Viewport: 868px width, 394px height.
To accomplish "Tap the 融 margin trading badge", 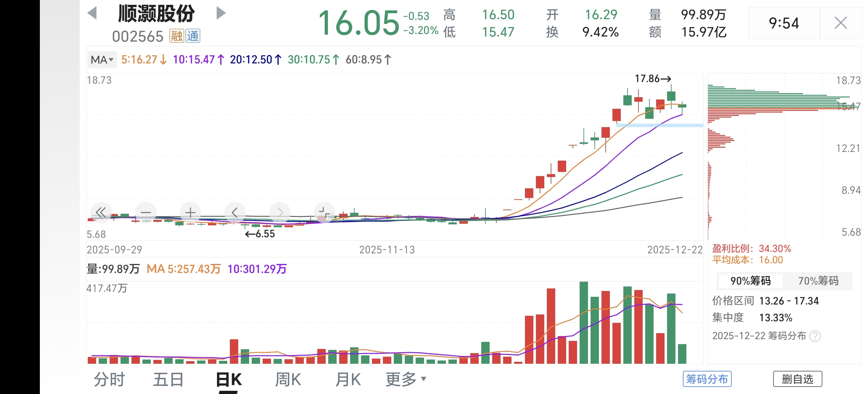I will (x=176, y=36).
